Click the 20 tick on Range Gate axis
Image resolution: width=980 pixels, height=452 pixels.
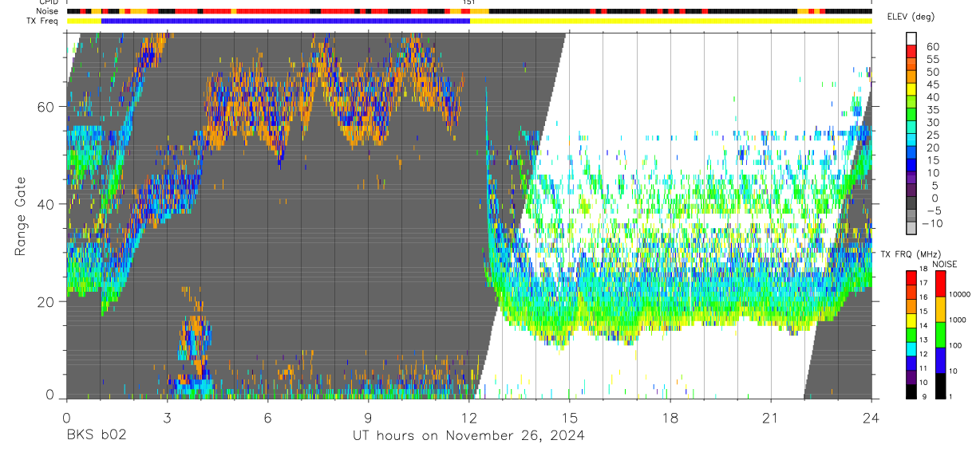tap(46, 301)
